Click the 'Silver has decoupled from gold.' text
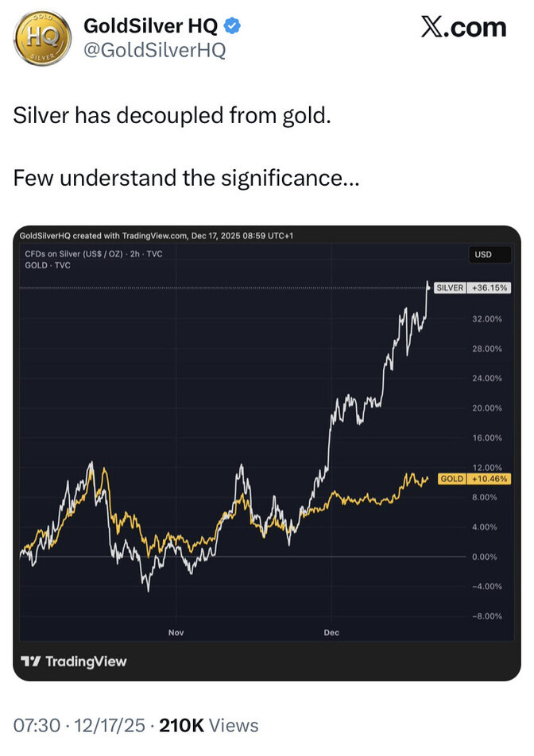534x756 pixels. [171, 116]
